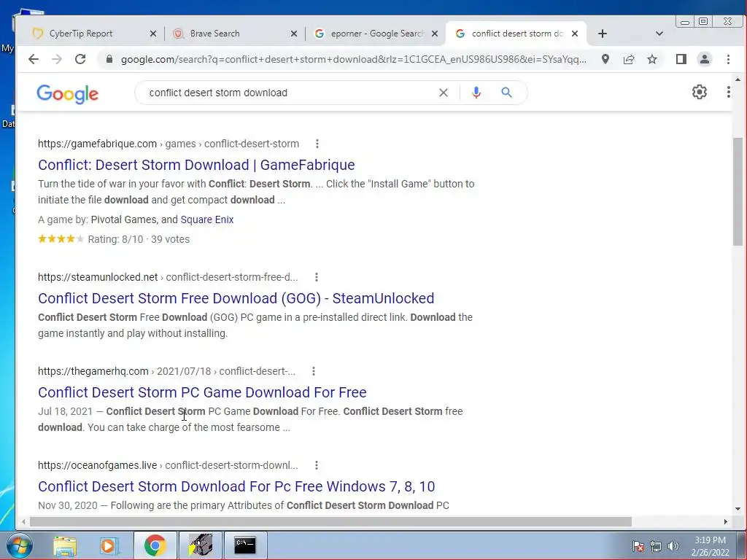The height and width of the screenshot is (560, 747).
Task: Click the horizontal scrollbar thumb
Action: pyautogui.click(x=330, y=521)
